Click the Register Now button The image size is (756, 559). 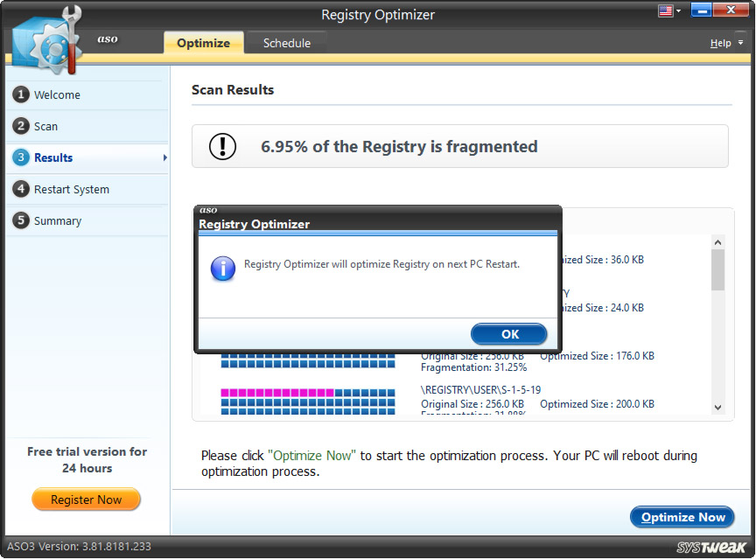pyautogui.click(x=86, y=500)
